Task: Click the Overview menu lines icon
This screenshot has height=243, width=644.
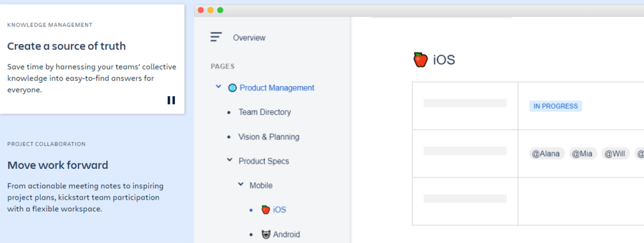Action: coord(216,37)
